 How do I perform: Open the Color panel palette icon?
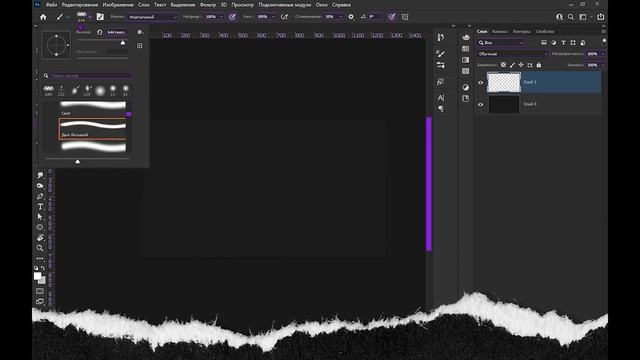[x=466, y=38]
